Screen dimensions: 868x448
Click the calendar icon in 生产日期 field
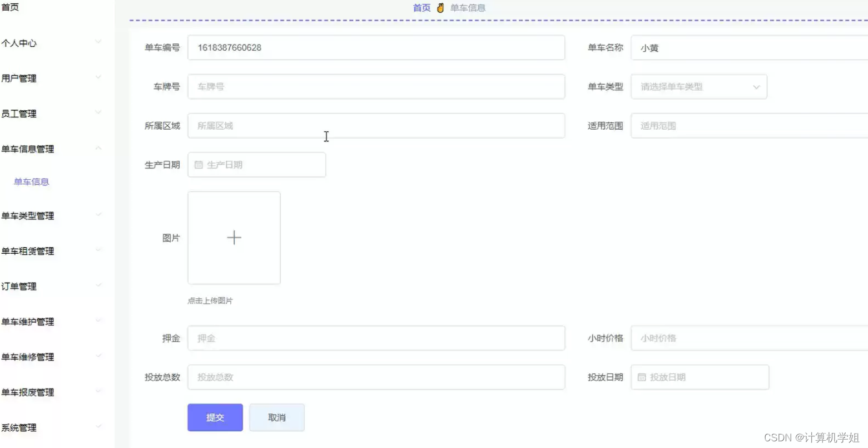(x=199, y=165)
